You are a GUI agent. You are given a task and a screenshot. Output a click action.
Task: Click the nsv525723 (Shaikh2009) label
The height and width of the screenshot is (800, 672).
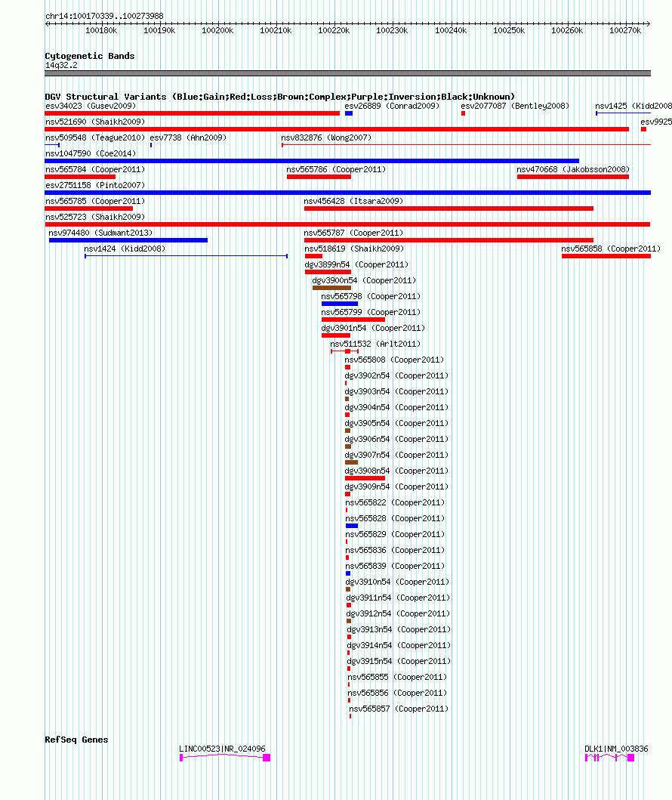tap(95, 217)
